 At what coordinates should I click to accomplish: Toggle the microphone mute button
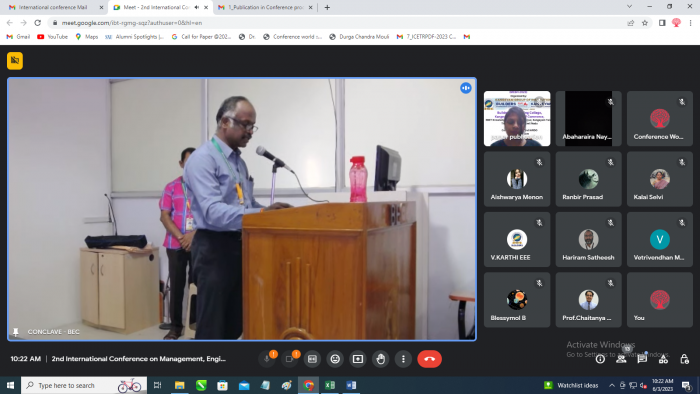[x=267, y=359]
